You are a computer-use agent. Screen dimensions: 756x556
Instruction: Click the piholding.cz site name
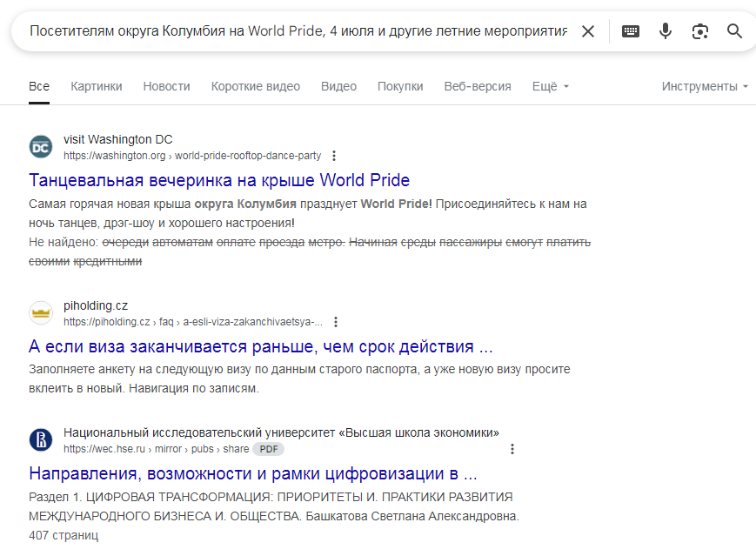pos(96,305)
